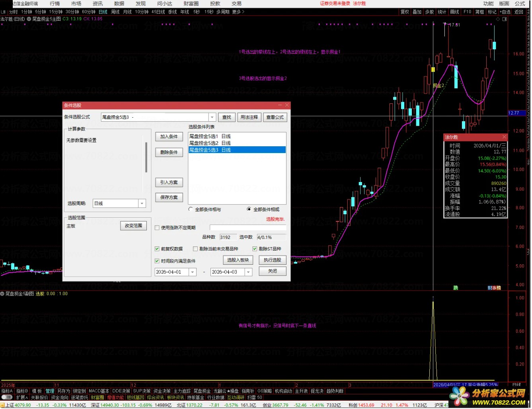Image resolution: width=532 pixels, height=409 pixels.
Task: Click the +自选 add-to-watchlist toolbar icon
Action: coord(505,12)
